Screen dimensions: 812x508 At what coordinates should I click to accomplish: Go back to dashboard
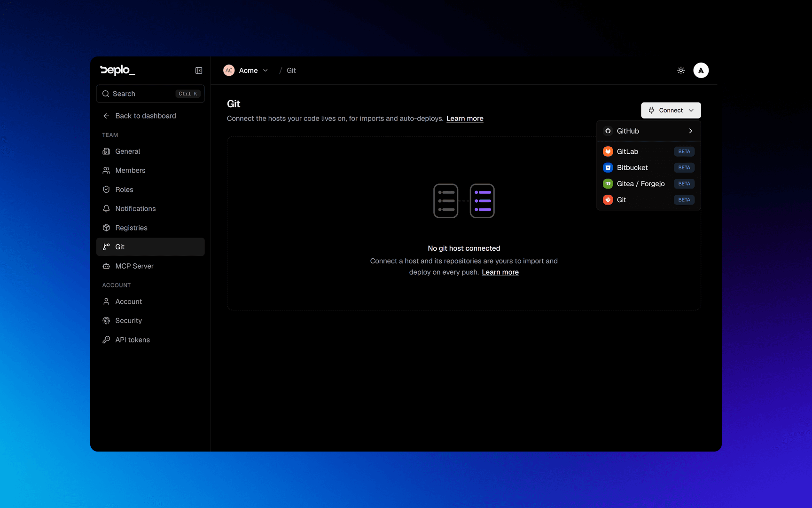click(x=150, y=116)
